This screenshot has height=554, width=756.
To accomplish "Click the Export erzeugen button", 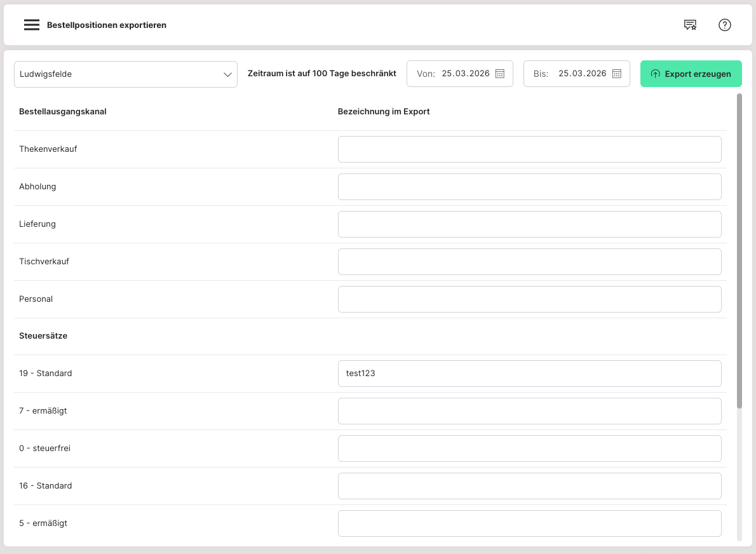I will [x=691, y=74].
